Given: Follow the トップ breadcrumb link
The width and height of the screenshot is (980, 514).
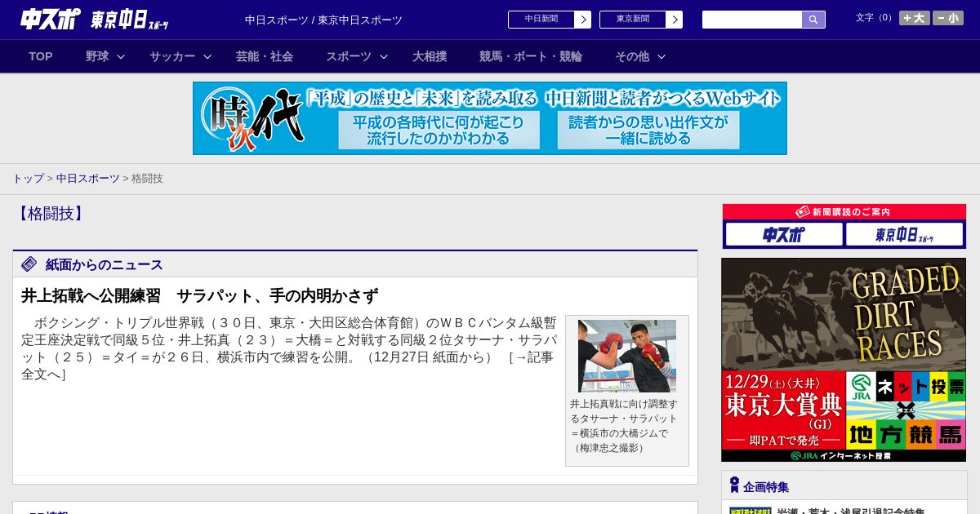Looking at the screenshot, I should pos(28,178).
